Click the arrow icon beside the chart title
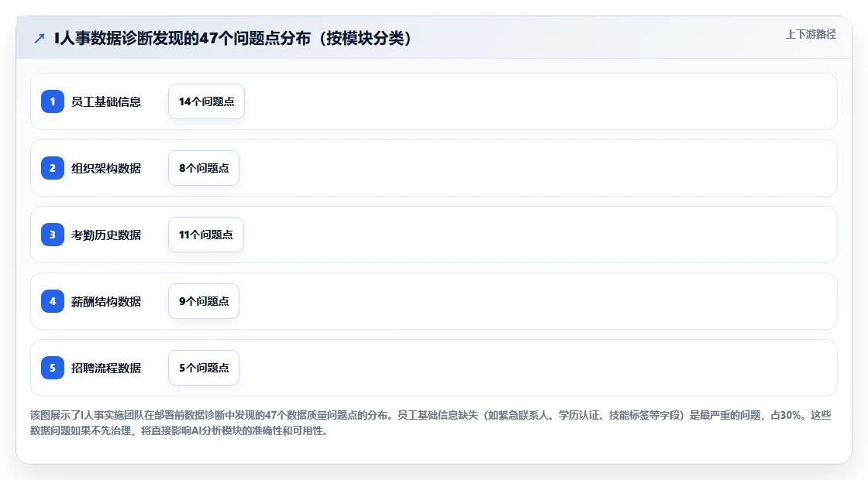The image size is (868, 480). (x=40, y=39)
